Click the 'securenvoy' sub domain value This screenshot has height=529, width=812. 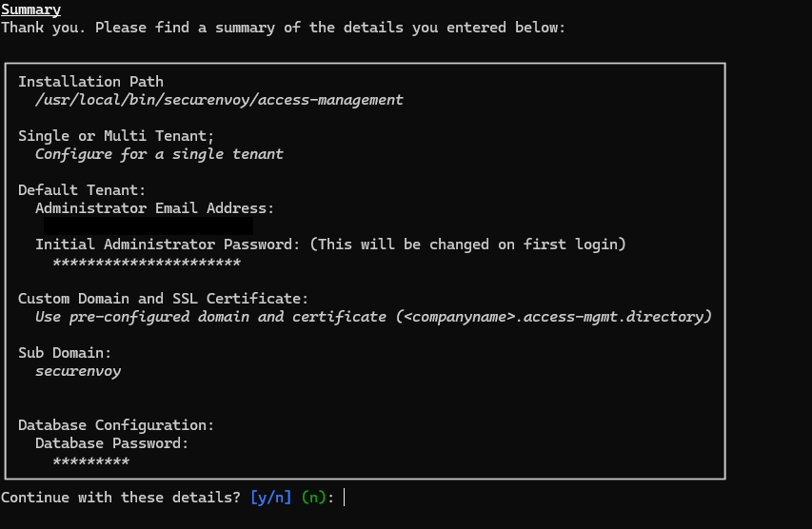point(78,371)
